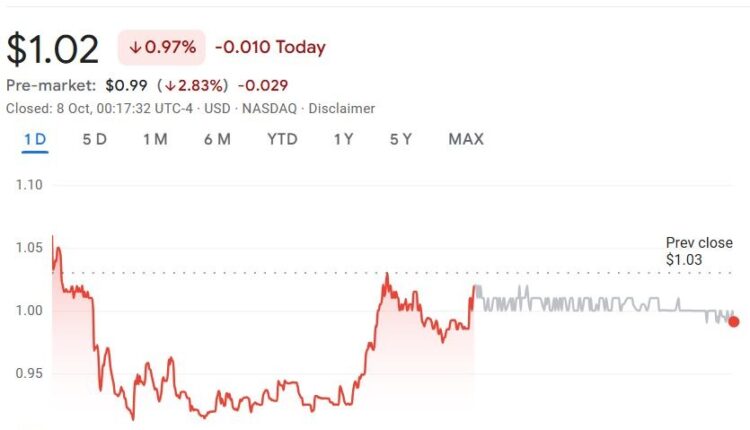This screenshot has height=430, width=750.
Task: Click the Prev close $1.03 label
Action: (x=699, y=251)
